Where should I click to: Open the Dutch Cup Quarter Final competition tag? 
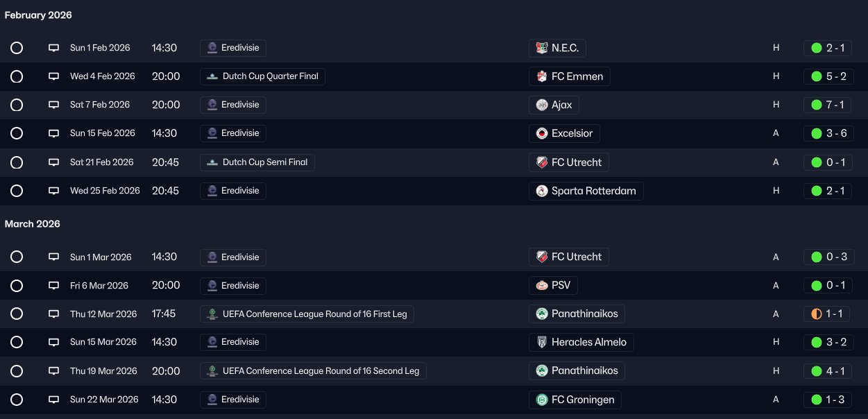(x=262, y=76)
